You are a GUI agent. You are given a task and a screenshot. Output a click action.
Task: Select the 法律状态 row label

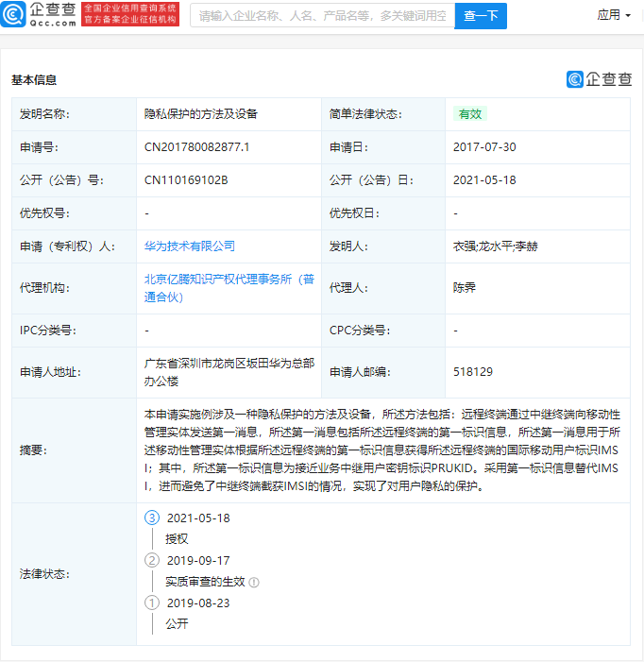pos(44,574)
